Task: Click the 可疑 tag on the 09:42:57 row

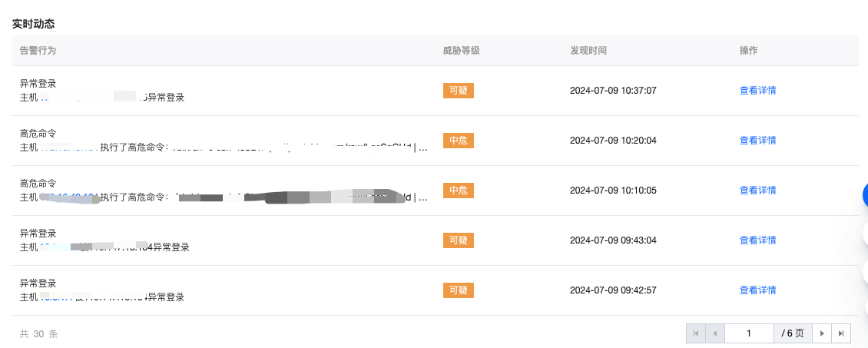Action: [x=459, y=290]
